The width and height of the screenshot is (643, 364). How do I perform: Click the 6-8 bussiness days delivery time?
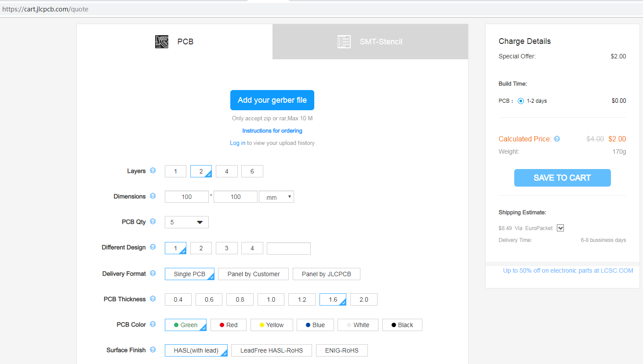[603, 240]
